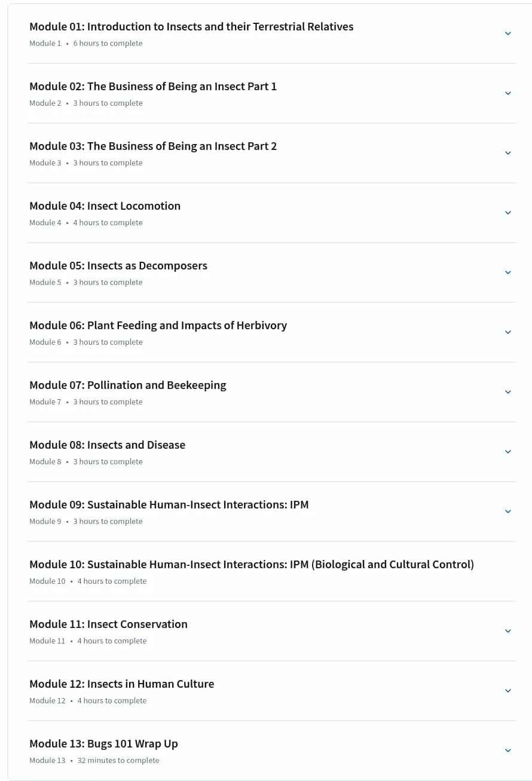Click Module 12 '4 hours to complete' text
This screenshot has width=532, height=781.
tap(112, 700)
